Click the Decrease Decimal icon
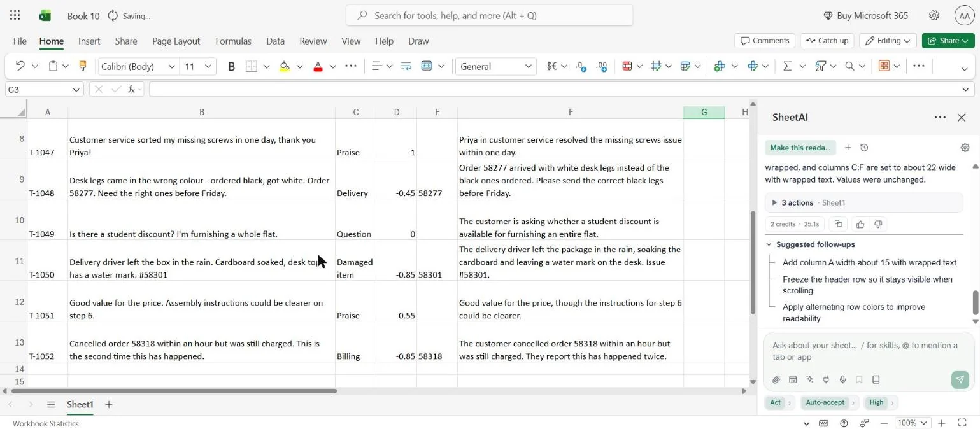The width and height of the screenshot is (980, 429). 602,66
